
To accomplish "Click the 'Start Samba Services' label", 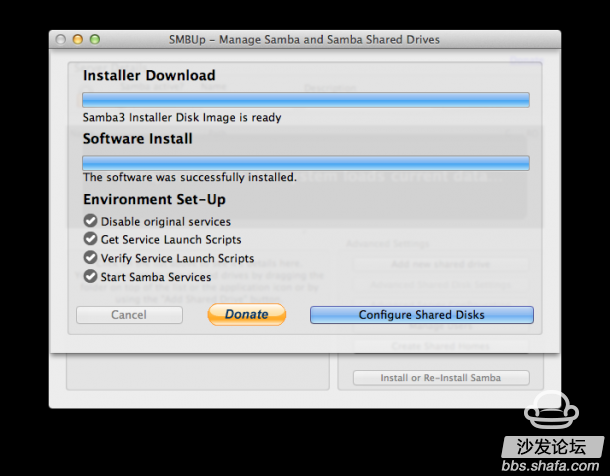I will click(x=156, y=277).
